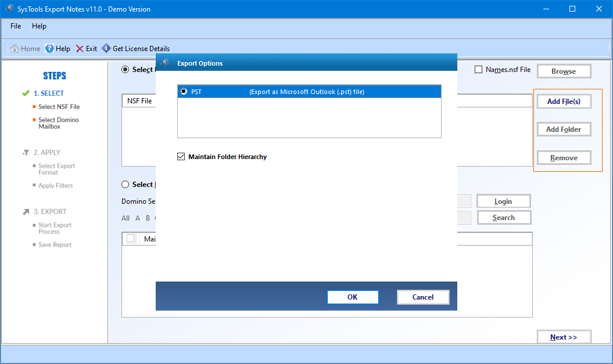613x364 pixels.
Task: Filter mailboxes by letter B
Action: (148, 218)
